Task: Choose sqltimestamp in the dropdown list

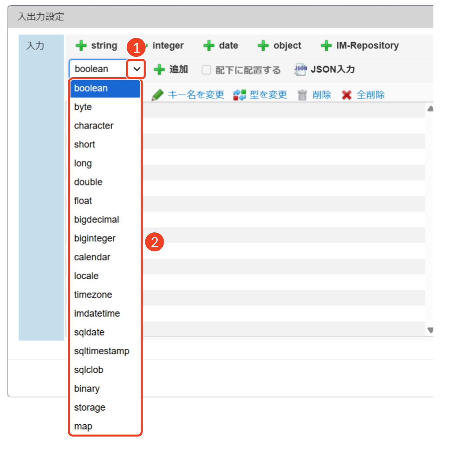Action: [102, 351]
